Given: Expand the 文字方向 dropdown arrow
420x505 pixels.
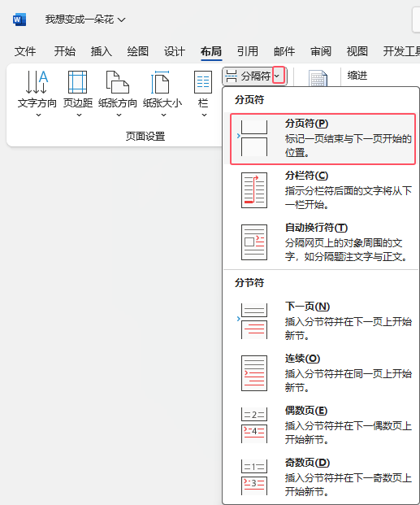Looking at the screenshot, I should (x=38, y=115).
